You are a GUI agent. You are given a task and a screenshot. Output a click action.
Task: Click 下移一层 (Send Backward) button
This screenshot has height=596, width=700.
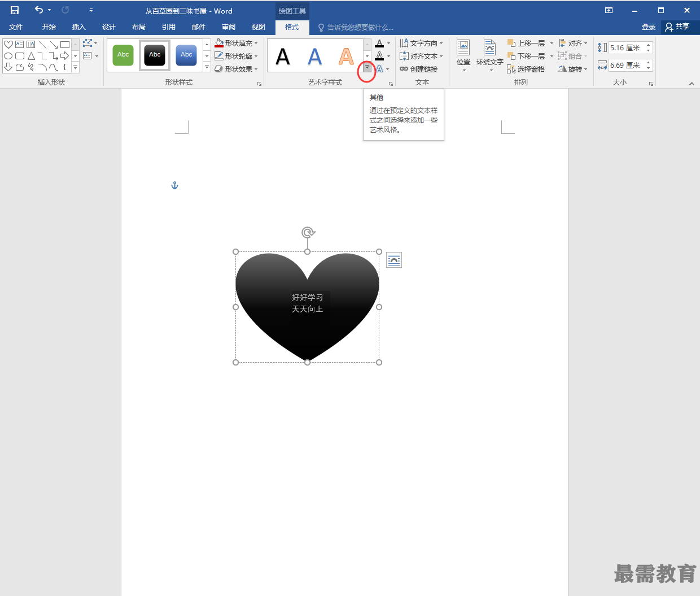pos(526,56)
